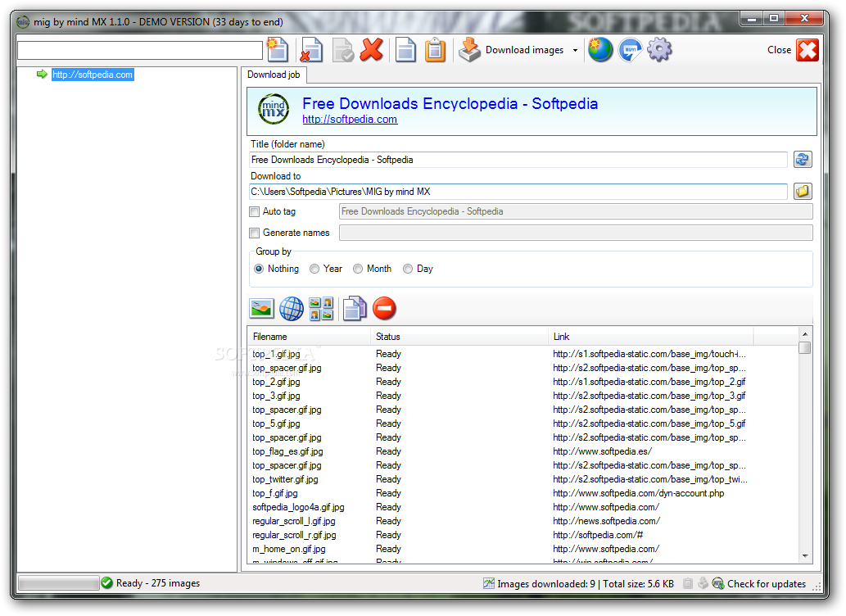Open the http://softpedia.com hyperlink in header
This screenshot has width=846, height=616.
[350, 120]
